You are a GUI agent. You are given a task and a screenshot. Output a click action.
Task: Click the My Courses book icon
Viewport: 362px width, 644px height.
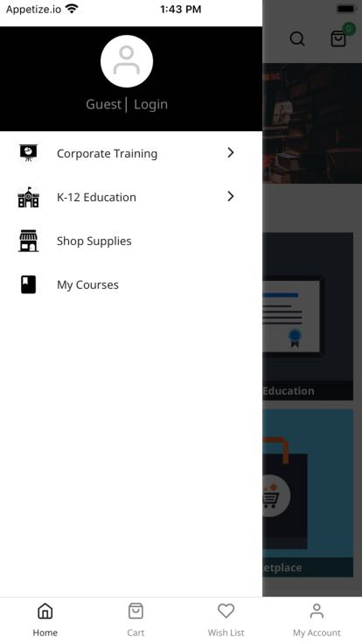28,285
